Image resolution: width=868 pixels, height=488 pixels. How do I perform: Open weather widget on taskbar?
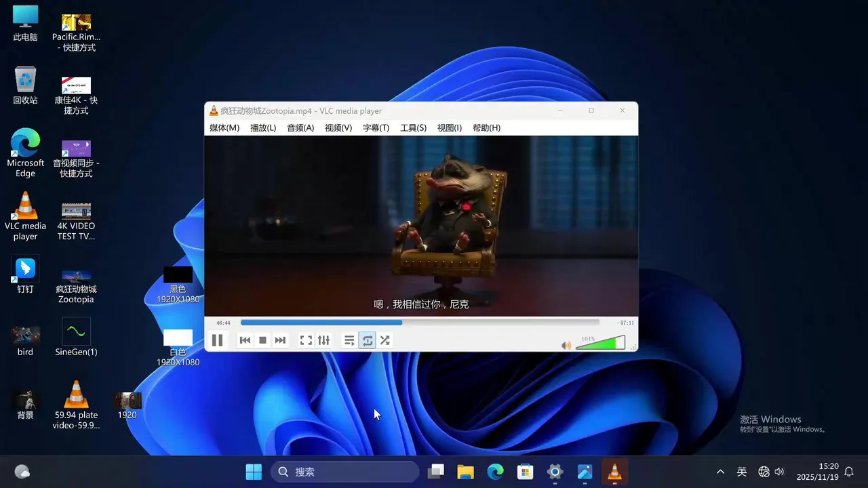[x=22, y=472]
